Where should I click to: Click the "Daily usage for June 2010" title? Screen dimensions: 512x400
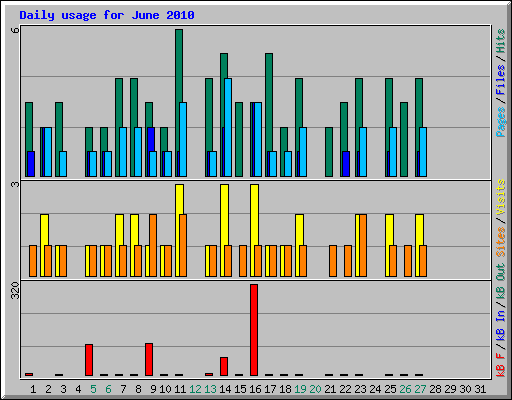click(x=107, y=15)
